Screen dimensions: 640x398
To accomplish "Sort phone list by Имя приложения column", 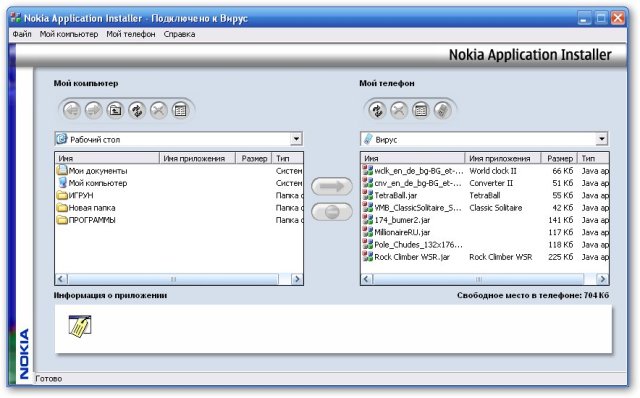I will click(x=503, y=158).
